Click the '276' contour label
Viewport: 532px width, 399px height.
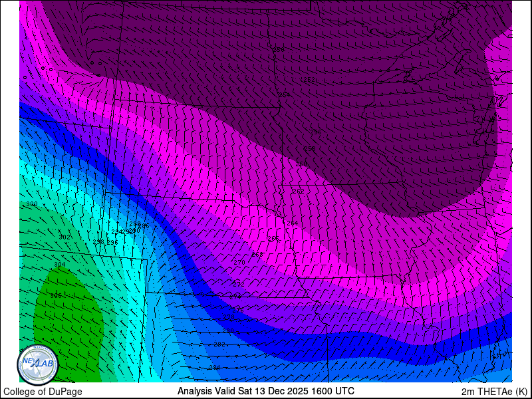(238, 310)
